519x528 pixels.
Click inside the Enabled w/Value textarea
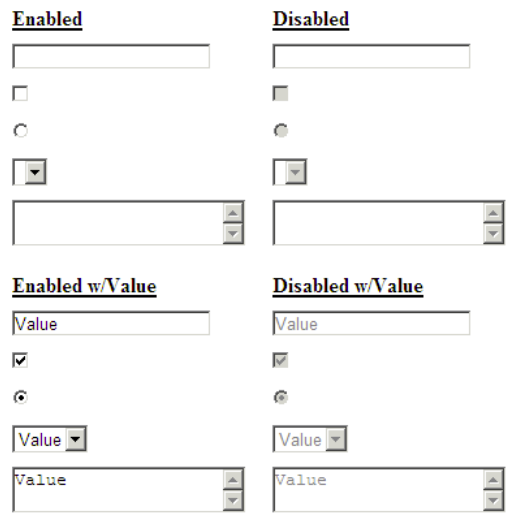click(119, 490)
